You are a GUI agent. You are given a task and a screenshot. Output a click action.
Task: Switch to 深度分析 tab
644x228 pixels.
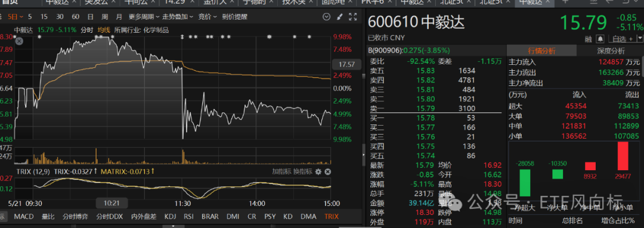(611, 51)
